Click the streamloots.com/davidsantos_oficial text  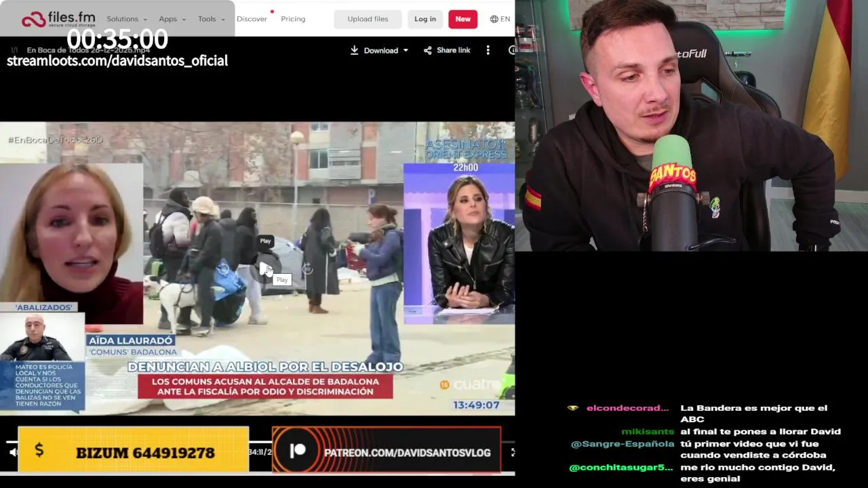click(117, 60)
